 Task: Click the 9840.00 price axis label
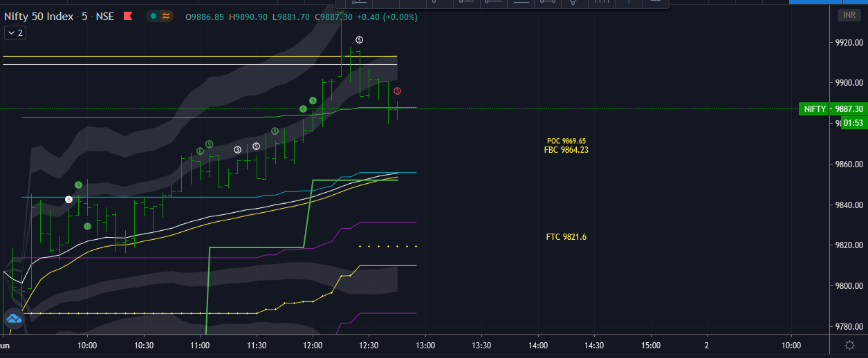coord(849,205)
